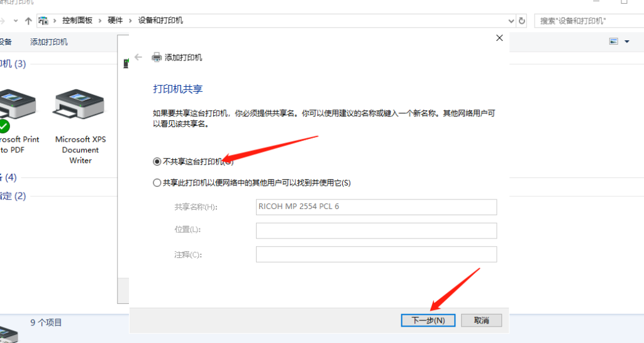
Task: Refresh the Devices and Printers view
Action: 521,21
